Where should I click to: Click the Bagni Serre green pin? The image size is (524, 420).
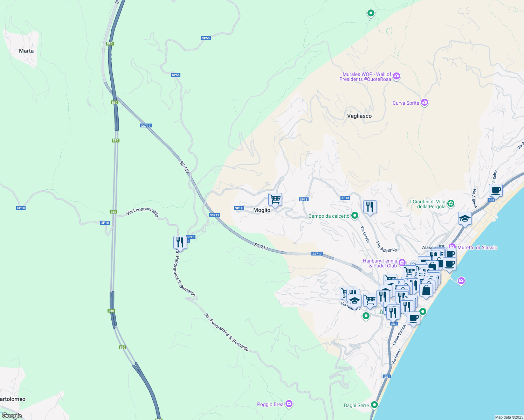(374, 405)
